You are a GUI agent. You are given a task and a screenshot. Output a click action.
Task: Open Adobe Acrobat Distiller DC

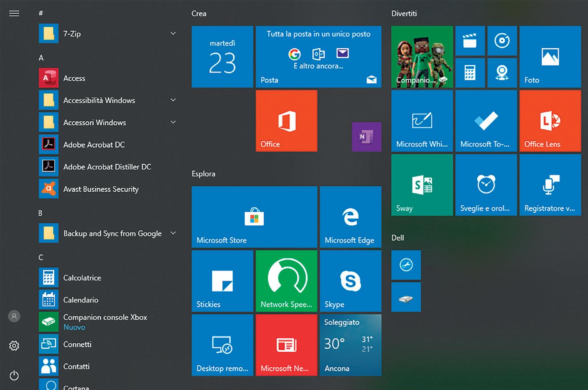(108, 166)
